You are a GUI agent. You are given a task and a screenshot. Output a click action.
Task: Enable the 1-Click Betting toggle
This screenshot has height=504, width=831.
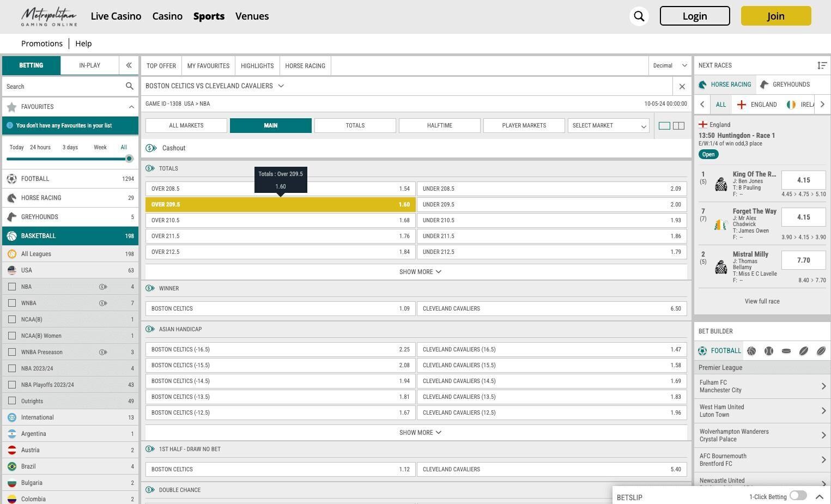[798, 495]
